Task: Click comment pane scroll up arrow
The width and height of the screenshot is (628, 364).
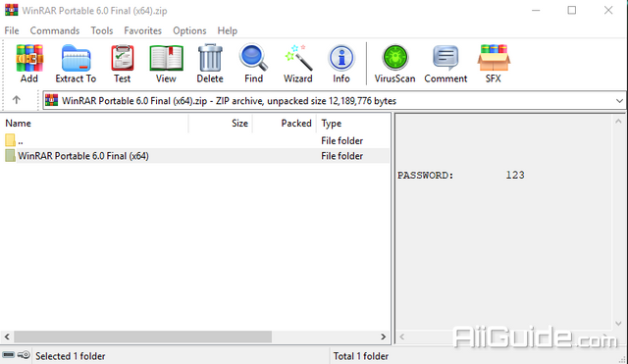Action: [618, 121]
